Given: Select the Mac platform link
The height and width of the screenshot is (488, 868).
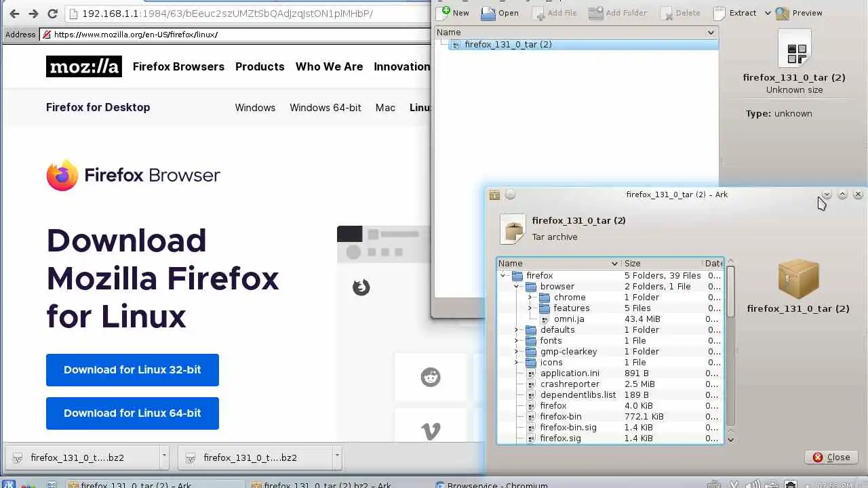Looking at the screenshot, I should [385, 107].
